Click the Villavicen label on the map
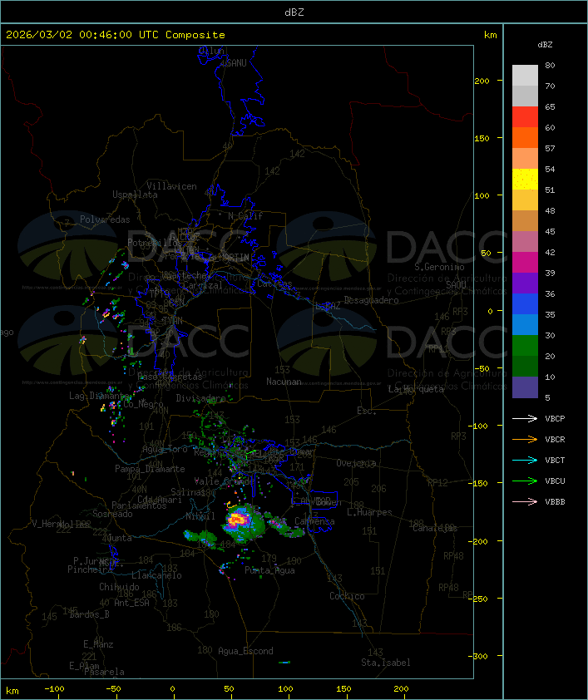This screenshot has height=700, width=588. [171, 186]
